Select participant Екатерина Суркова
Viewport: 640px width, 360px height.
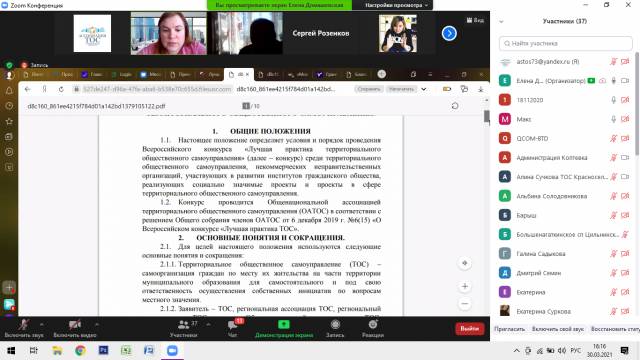point(566,311)
